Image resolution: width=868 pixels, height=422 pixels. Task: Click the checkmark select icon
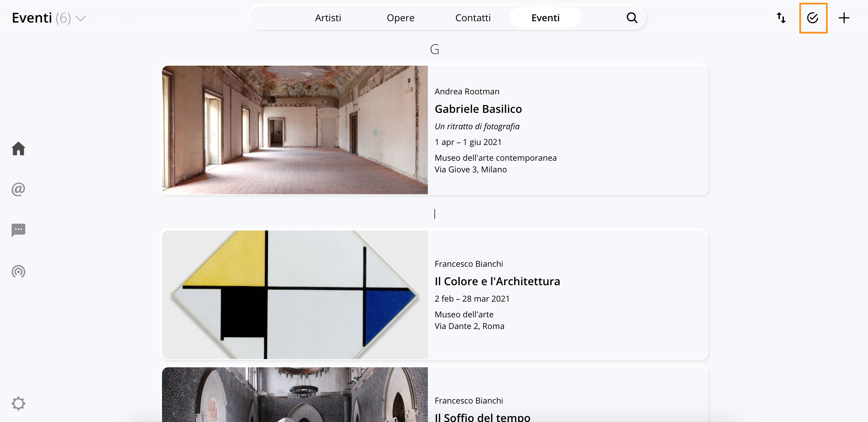point(813,18)
